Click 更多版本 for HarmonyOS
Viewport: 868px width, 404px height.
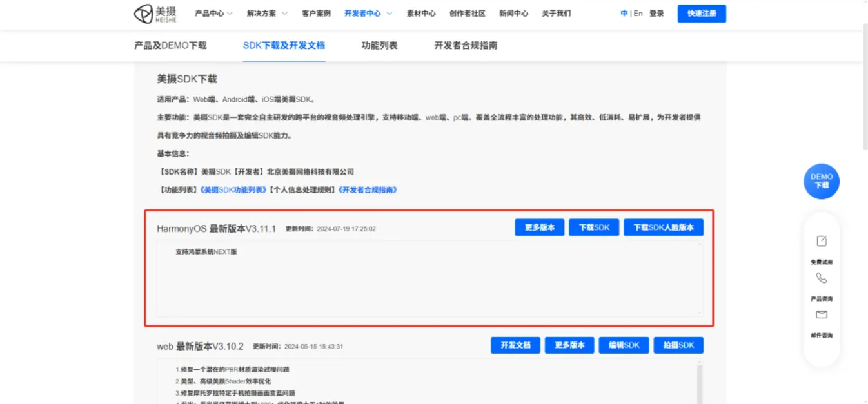point(539,227)
